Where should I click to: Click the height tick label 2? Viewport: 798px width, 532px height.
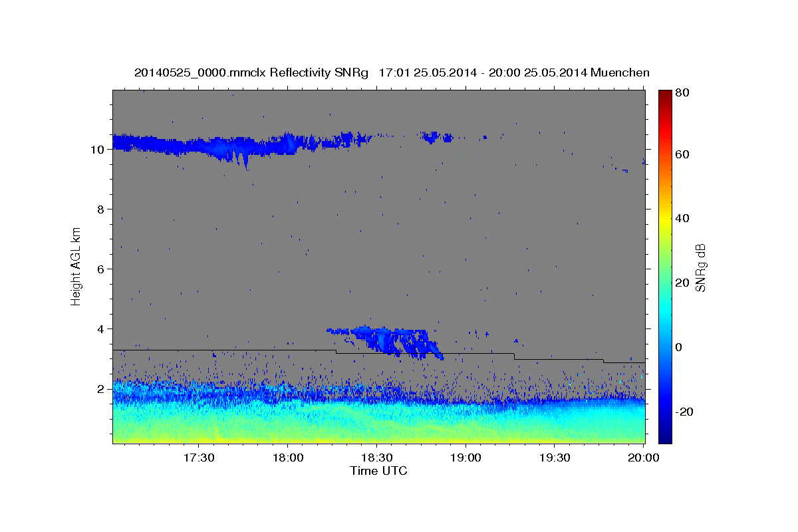coord(101,389)
